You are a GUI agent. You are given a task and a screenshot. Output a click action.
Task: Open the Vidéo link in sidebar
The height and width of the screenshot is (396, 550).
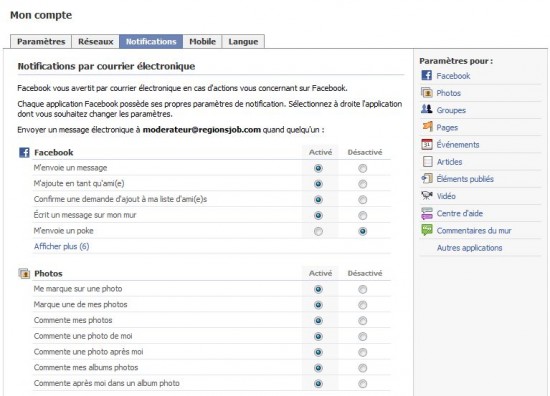446,196
